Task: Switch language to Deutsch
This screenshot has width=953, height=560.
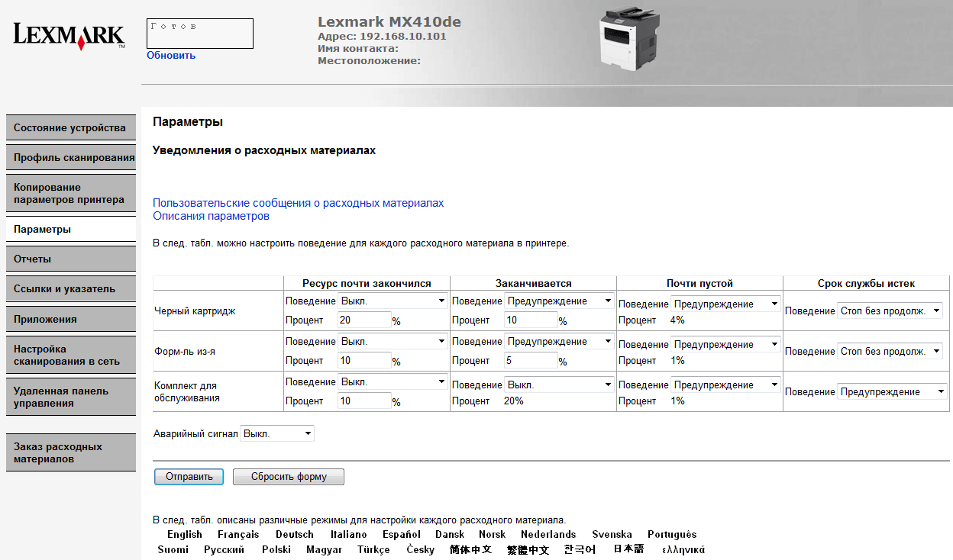Action: pos(295,534)
